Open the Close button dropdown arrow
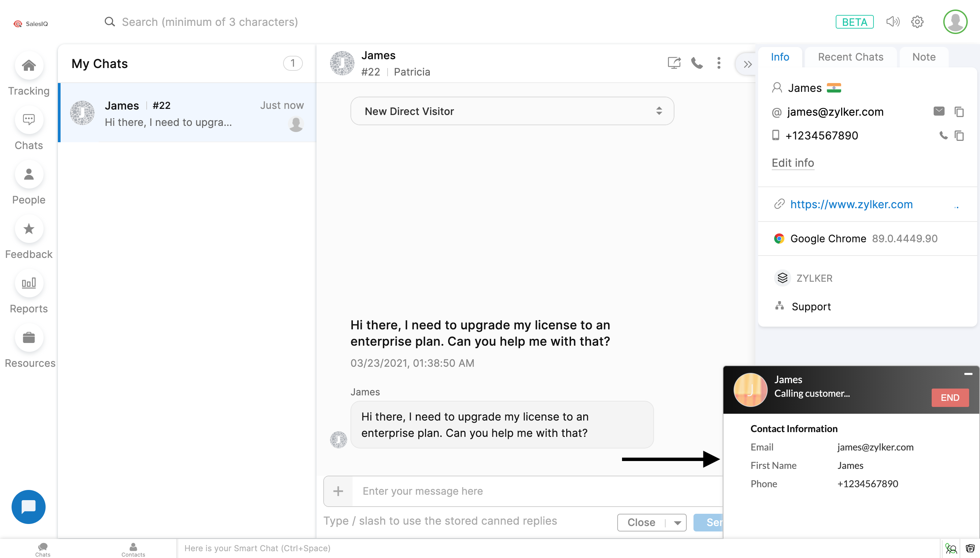The height and width of the screenshot is (558, 980). [677, 523]
